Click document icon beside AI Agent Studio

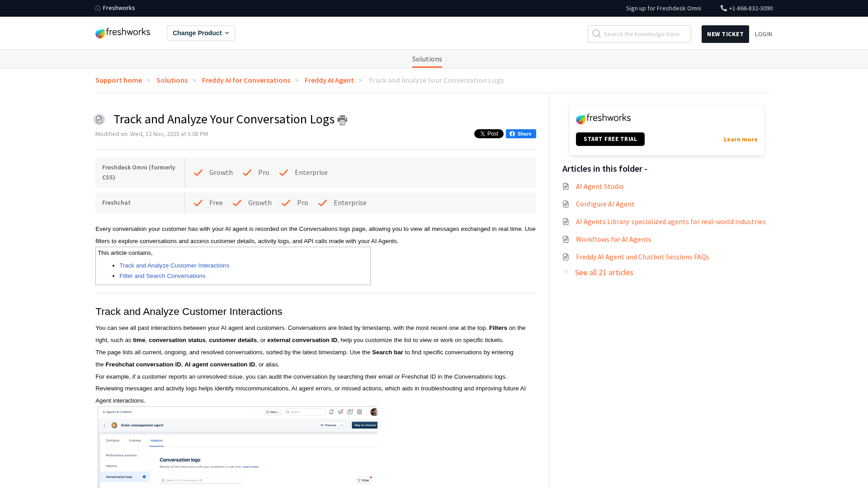(566, 186)
